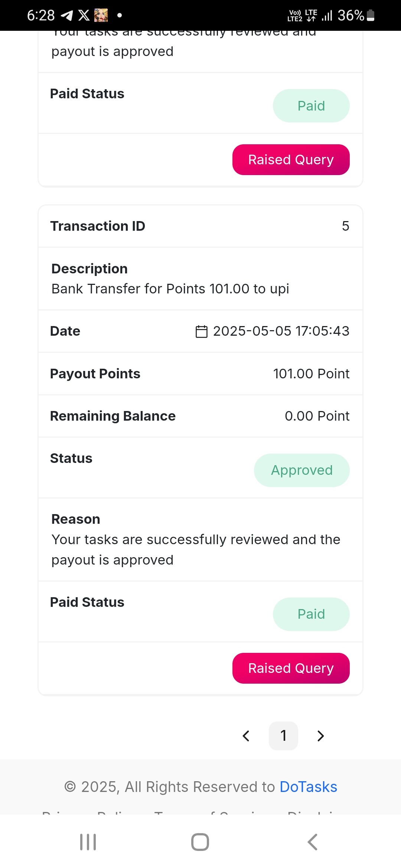Viewport: 401px width, 868px height.
Task: Open the DoTasks footer link
Action: tap(308, 787)
